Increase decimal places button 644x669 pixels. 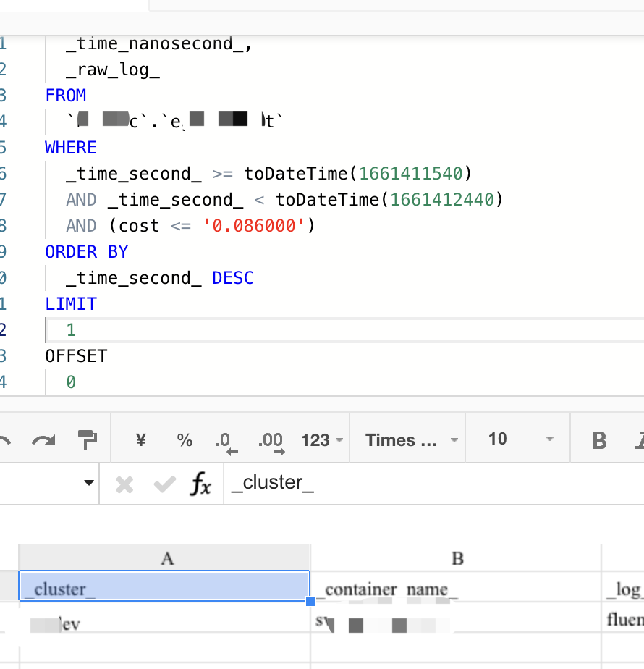[x=271, y=442]
